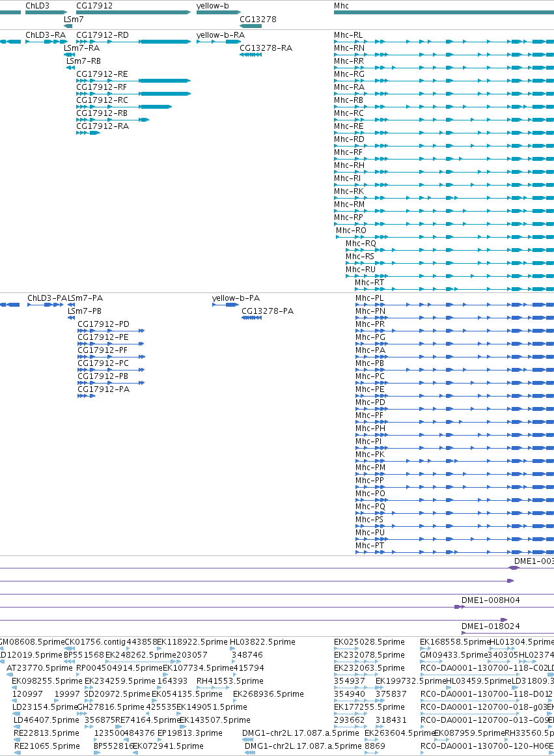Click EST RH41553.5prime

pos(230,681)
